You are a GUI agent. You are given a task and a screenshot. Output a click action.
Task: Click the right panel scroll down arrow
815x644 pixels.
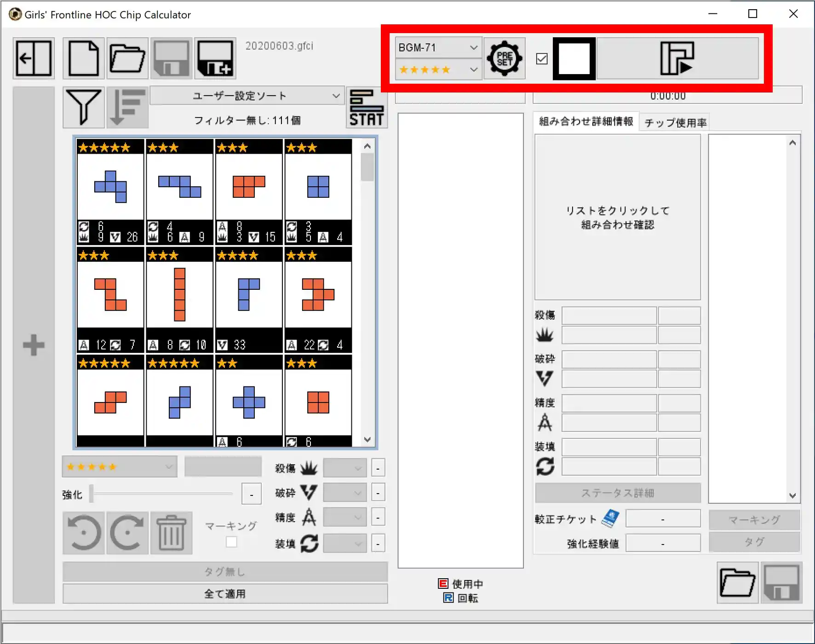792,495
